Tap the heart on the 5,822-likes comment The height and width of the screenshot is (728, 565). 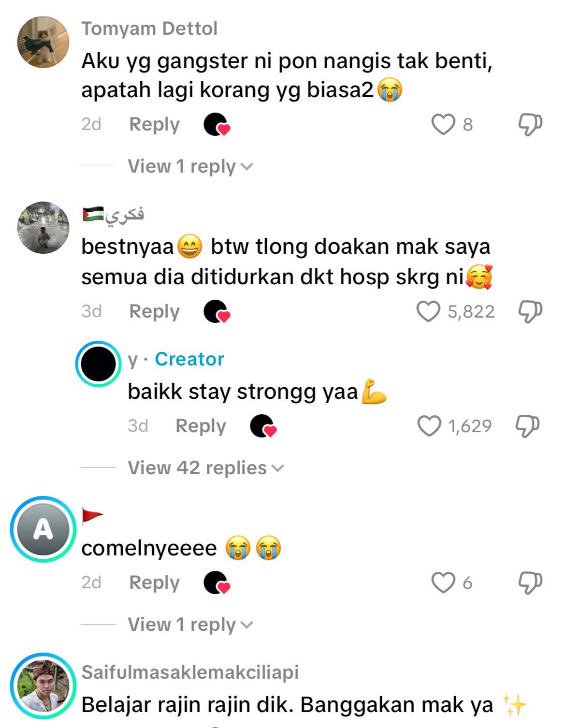pos(428,312)
